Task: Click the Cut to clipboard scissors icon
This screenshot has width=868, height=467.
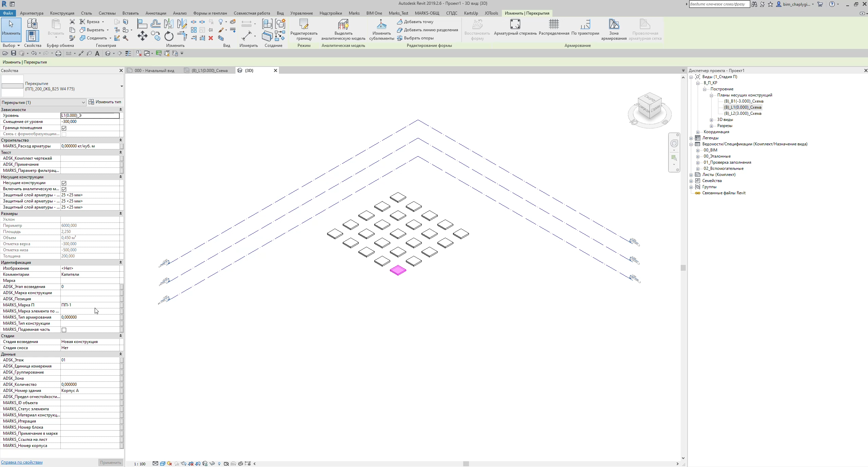Action: click(72, 22)
